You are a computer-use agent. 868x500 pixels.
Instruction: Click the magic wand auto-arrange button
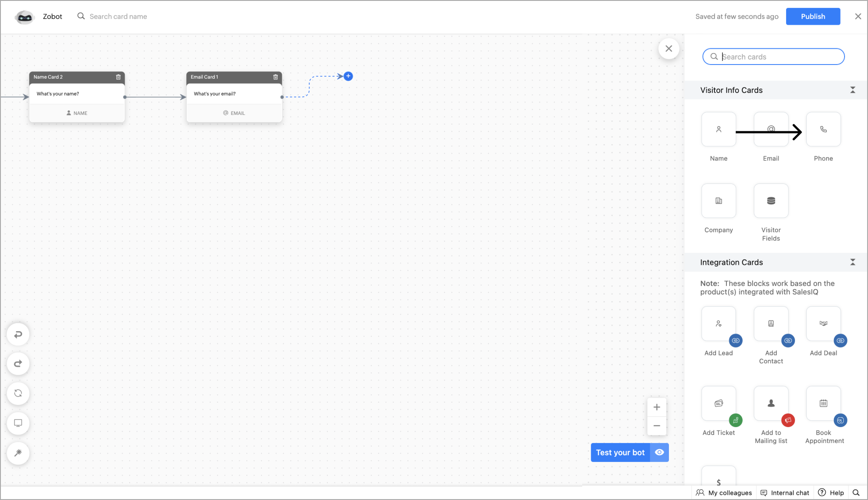coord(18,453)
